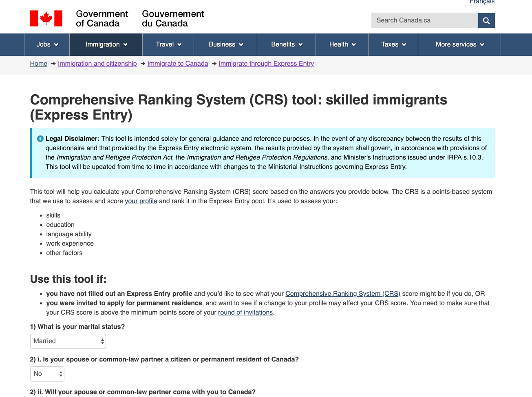Open the Taxes menu
Image resolution: width=532 pixels, height=397 pixels.
click(393, 44)
